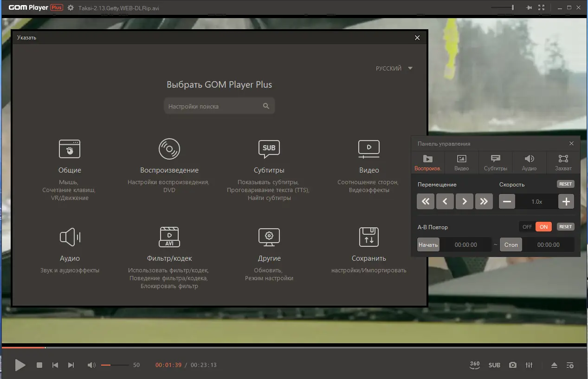Image resolution: width=588 pixels, height=379 pixels.
Task: Open the Субтитры SUB icon settings
Action: (x=269, y=149)
